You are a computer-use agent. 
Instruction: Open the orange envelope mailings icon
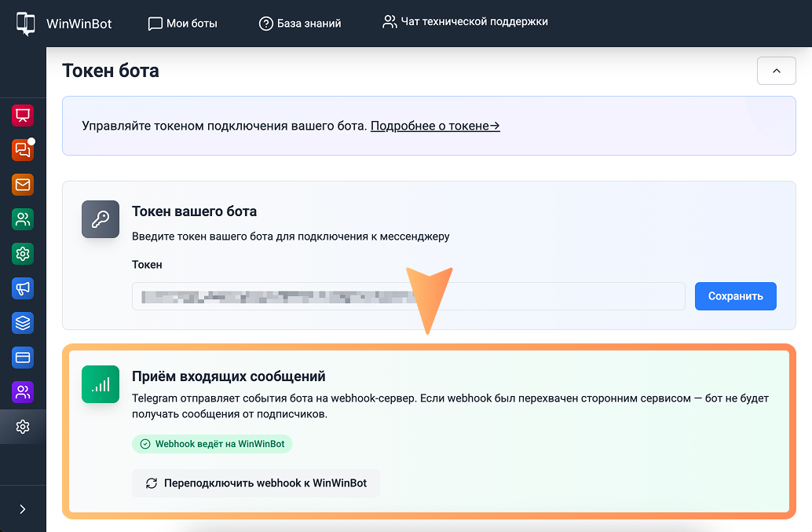(23, 185)
